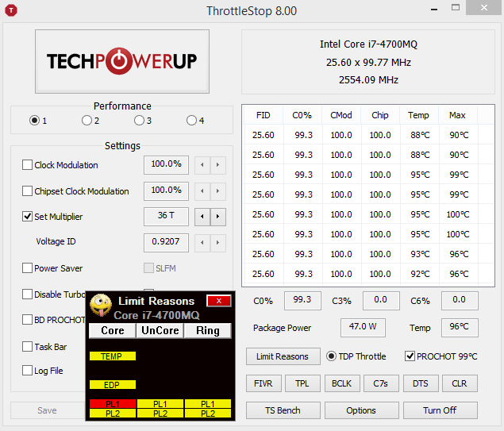Click the Package Power 47.0 W field
Viewport: 504px width, 431px height.
click(363, 328)
